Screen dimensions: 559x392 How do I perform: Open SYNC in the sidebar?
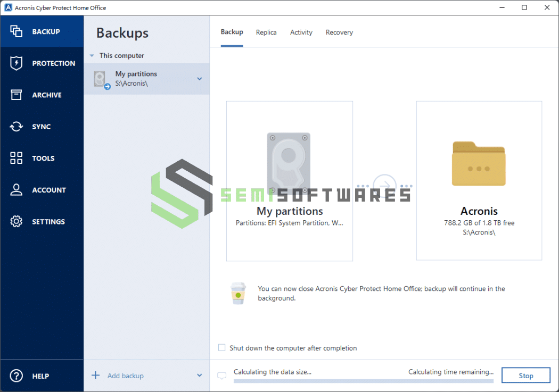pos(42,127)
